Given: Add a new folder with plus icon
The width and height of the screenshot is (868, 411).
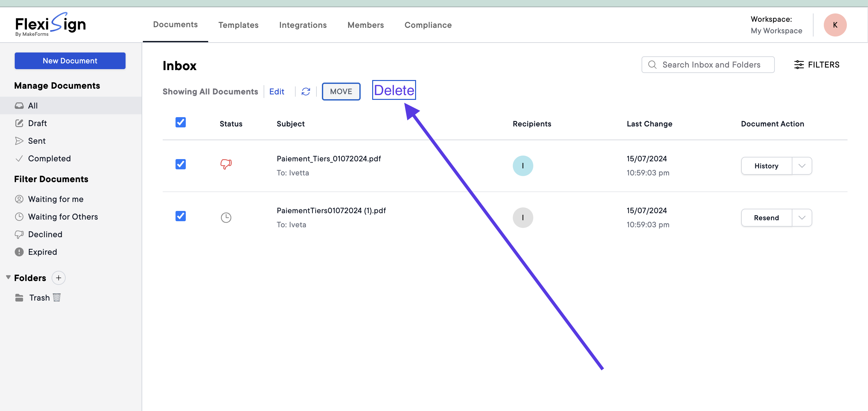Looking at the screenshot, I should pyautogui.click(x=59, y=278).
